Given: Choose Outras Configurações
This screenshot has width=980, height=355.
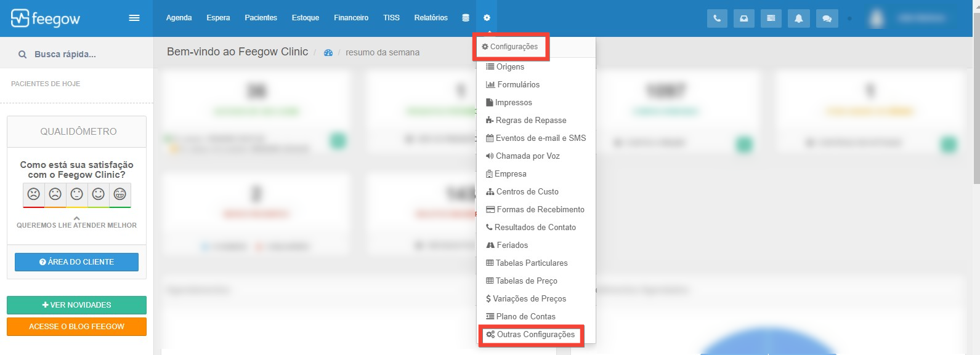Looking at the screenshot, I should pyautogui.click(x=531, y=335).
